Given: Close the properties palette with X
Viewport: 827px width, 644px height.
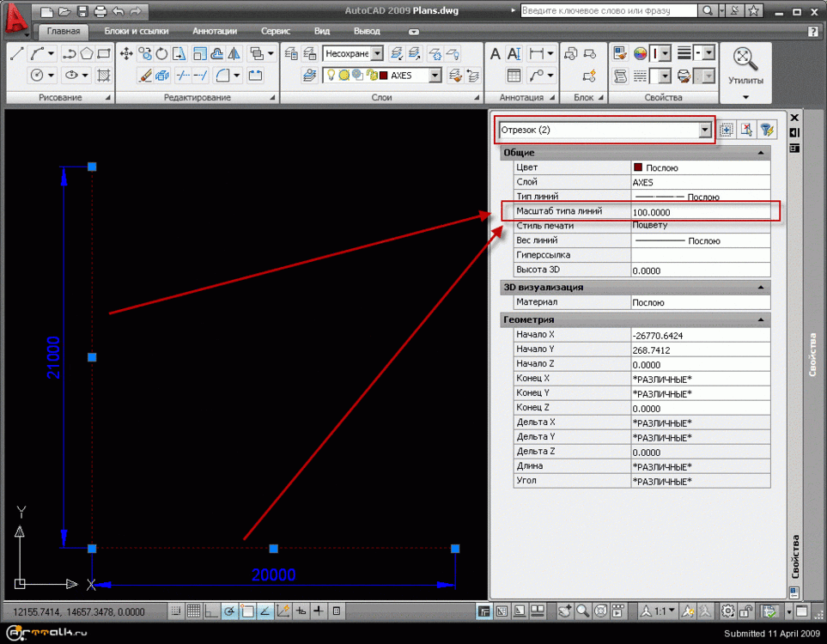Looking at the screenshot, I should pyautogui.click(x=794, y=118).
